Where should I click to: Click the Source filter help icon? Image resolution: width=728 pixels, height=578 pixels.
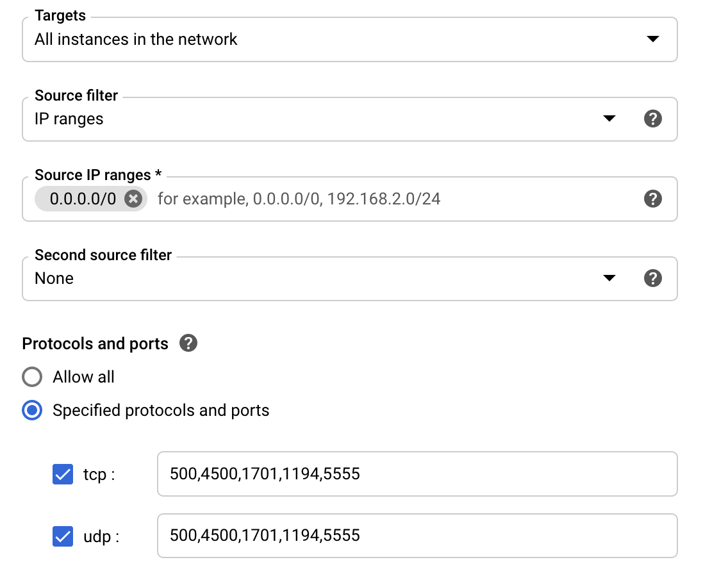pos(653,119)
